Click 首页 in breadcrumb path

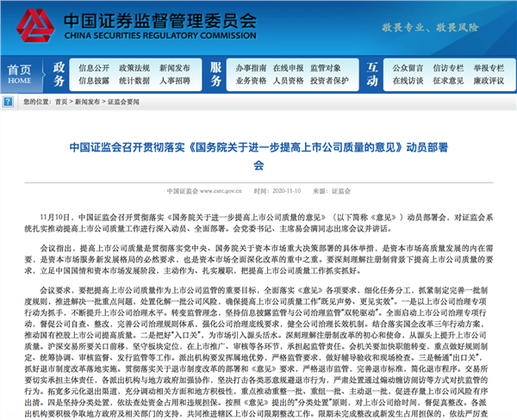(61, 102)
